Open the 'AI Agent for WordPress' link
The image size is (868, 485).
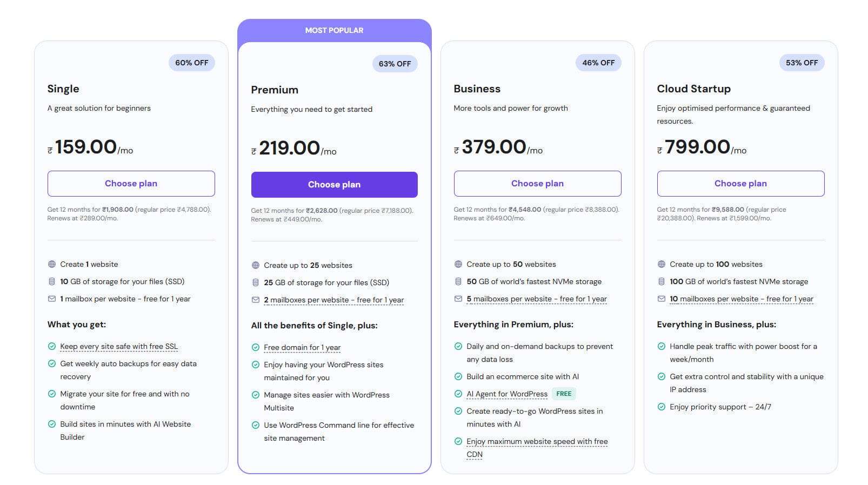507,394
